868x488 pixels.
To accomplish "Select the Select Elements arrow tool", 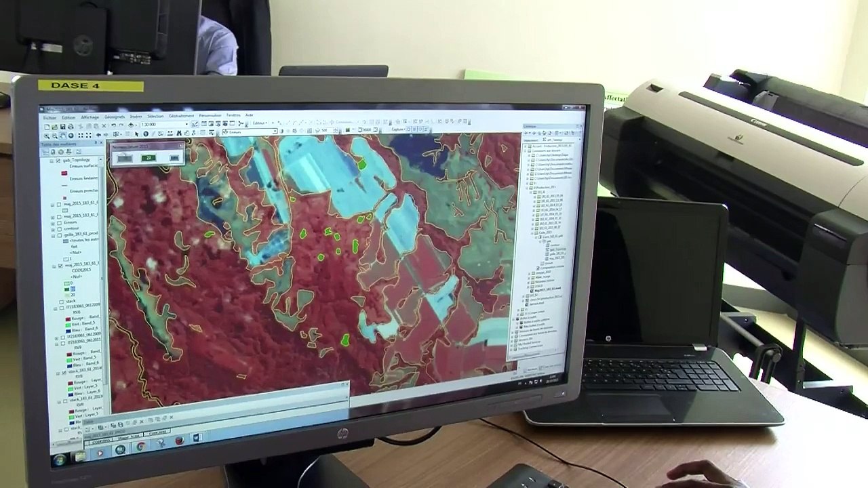I will click(137, 134).
